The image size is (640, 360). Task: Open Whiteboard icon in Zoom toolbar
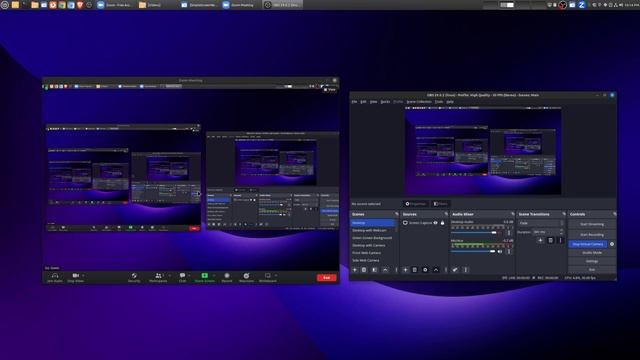click(x=268, y=276)
